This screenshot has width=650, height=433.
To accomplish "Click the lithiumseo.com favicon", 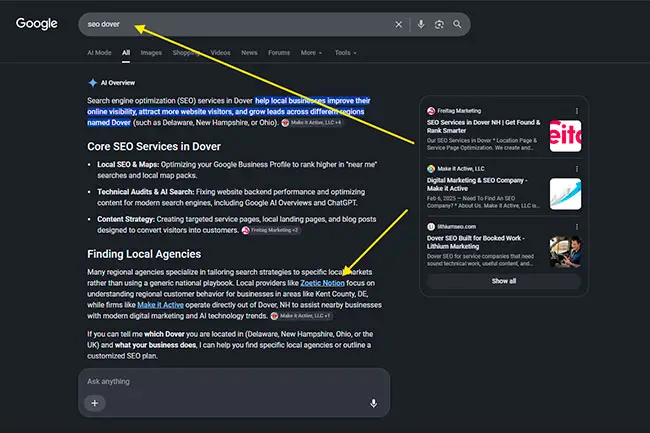I will [x=431, y=227].
